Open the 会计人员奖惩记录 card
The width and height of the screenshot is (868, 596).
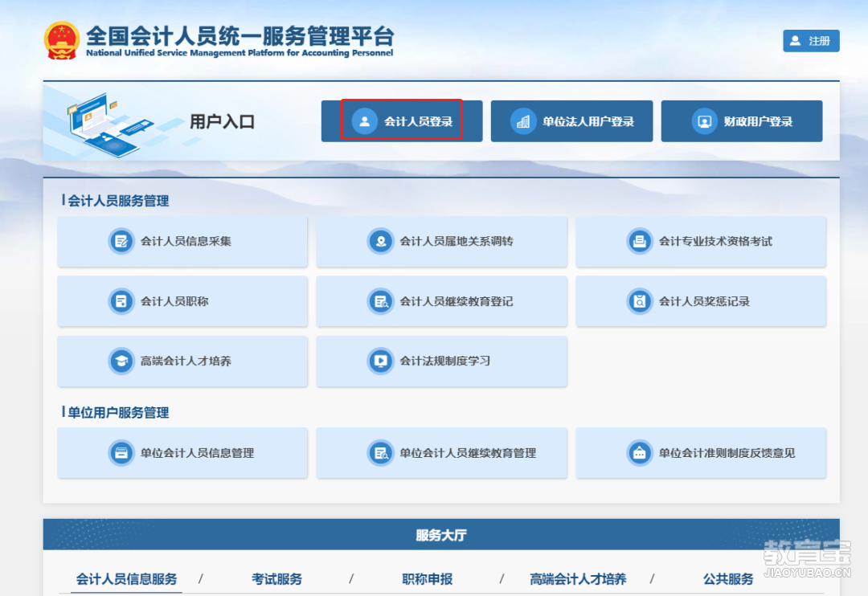click(701, 301)
